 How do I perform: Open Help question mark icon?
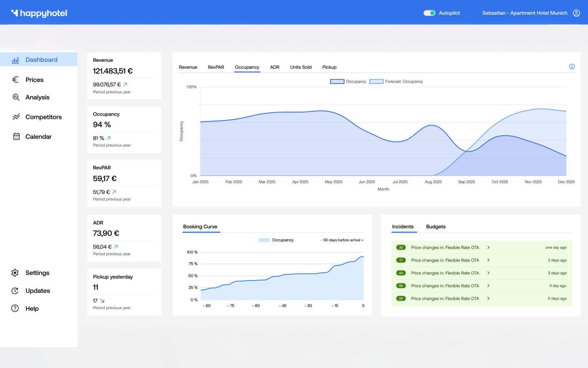(15, 309)
